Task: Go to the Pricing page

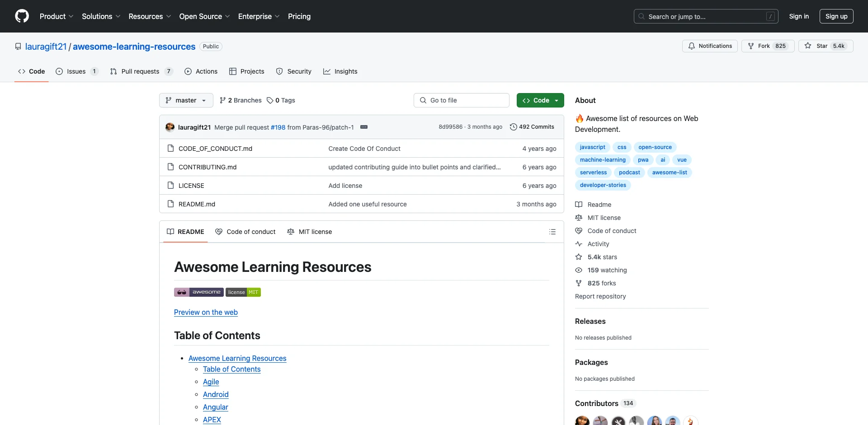Action: (299, 16)
